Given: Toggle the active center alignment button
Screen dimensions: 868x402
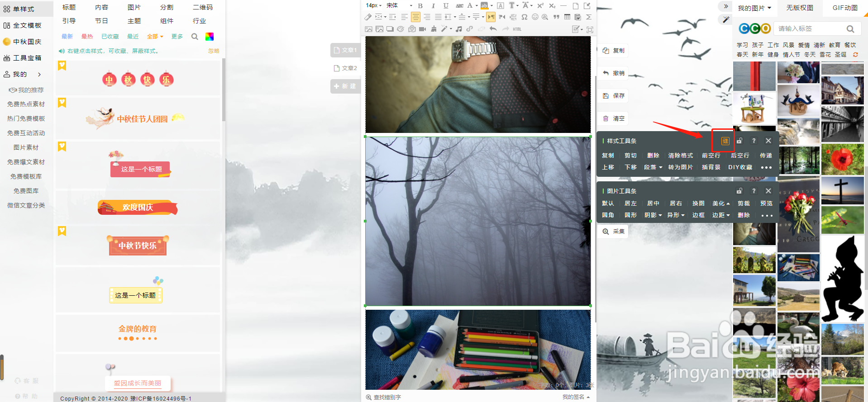Looking at the screenshot, I should coord(415,17).
